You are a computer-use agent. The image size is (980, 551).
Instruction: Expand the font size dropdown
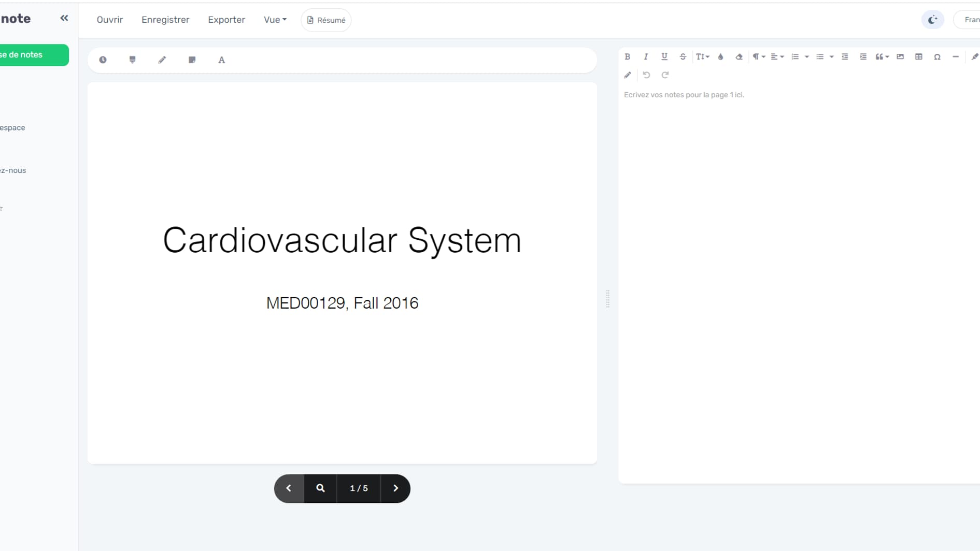[702, 57]
